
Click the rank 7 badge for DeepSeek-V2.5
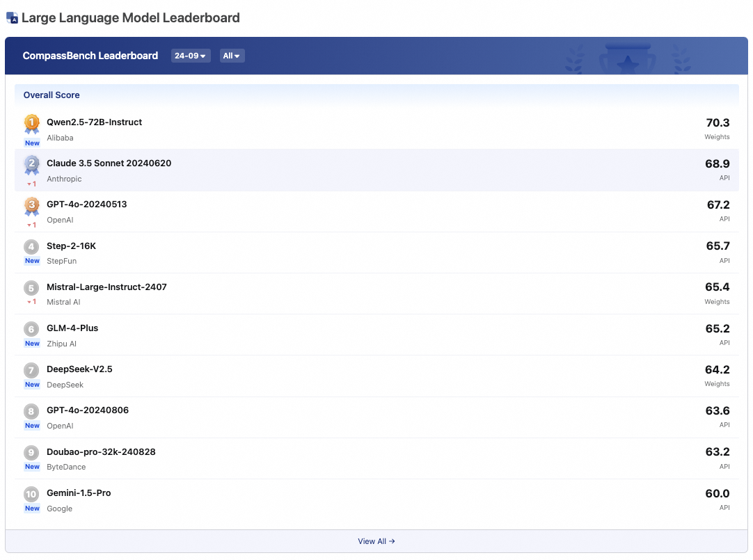pos(31,371)
